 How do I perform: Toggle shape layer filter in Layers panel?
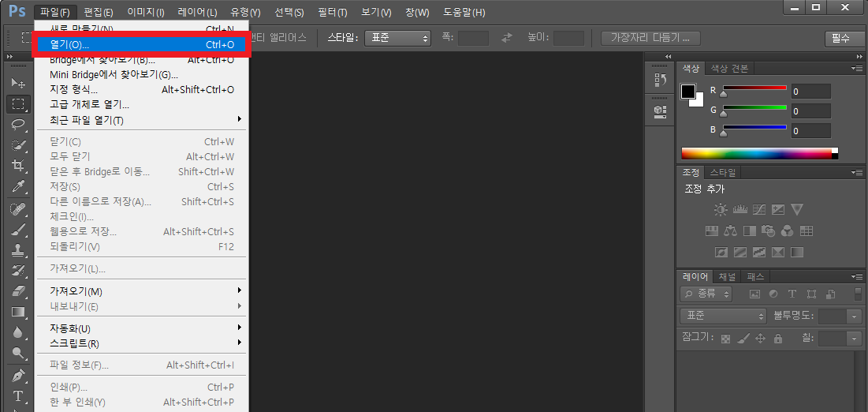811,294
